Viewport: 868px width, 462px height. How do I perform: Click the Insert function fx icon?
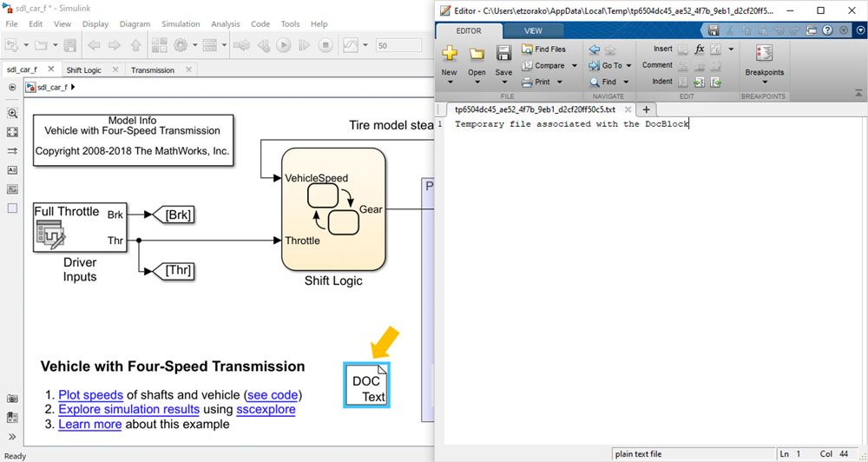[700, 49]
